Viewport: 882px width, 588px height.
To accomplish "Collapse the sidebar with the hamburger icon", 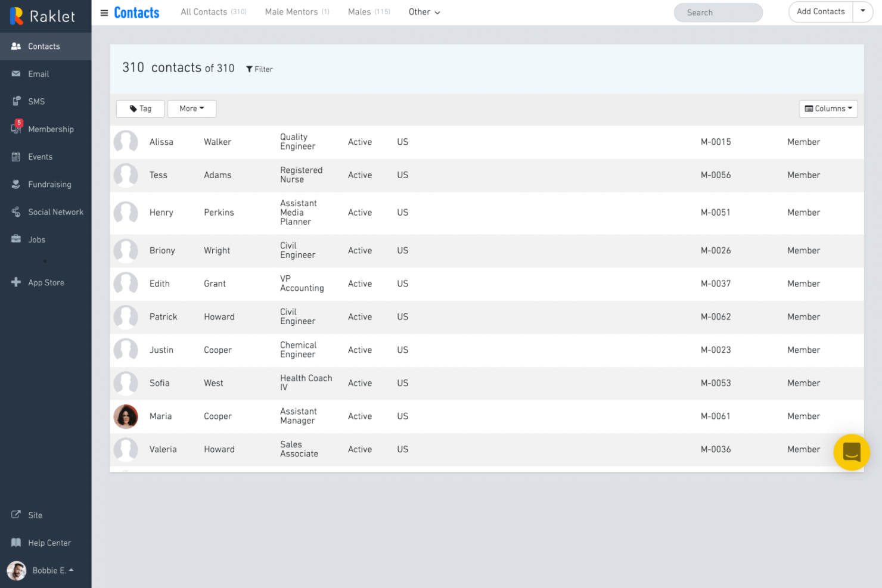I will (104, 12).
